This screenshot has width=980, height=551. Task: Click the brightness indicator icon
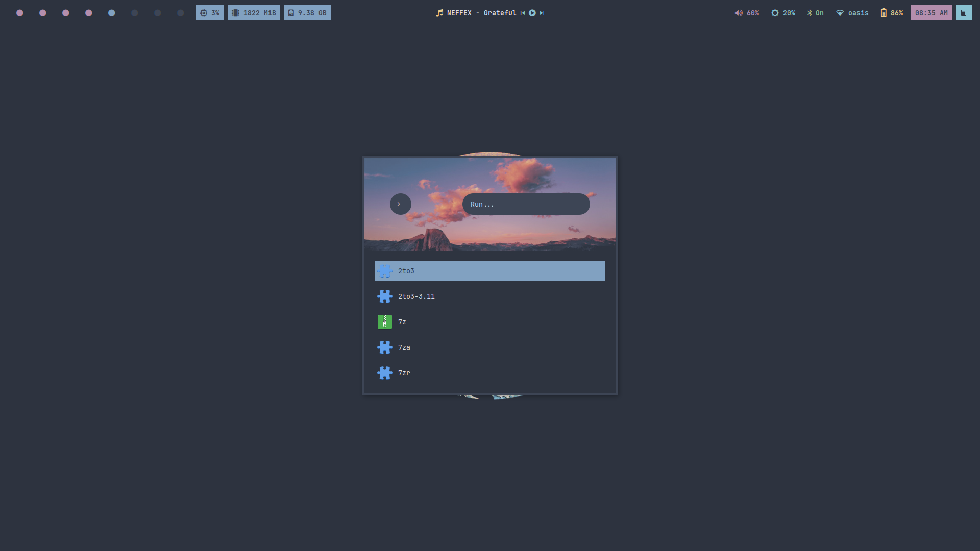tap(775, 13)
